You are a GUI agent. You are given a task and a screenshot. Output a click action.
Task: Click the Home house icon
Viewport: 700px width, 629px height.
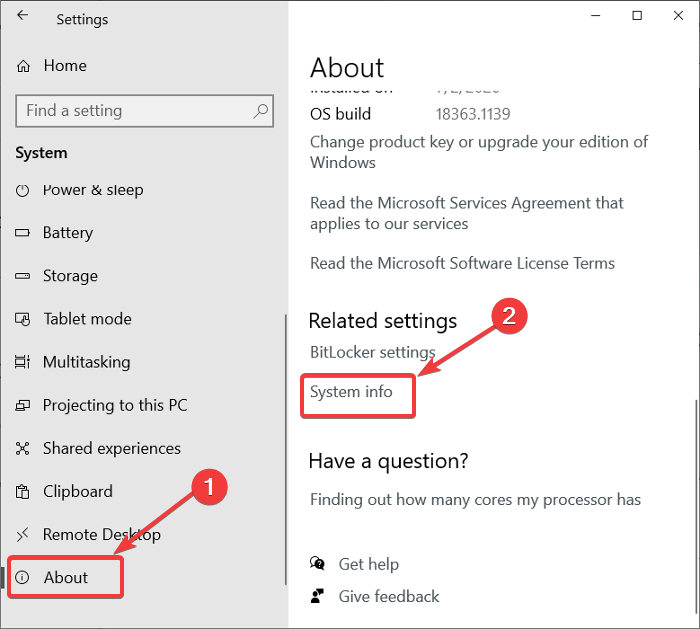pyautogui.click(x=23, y=67)
